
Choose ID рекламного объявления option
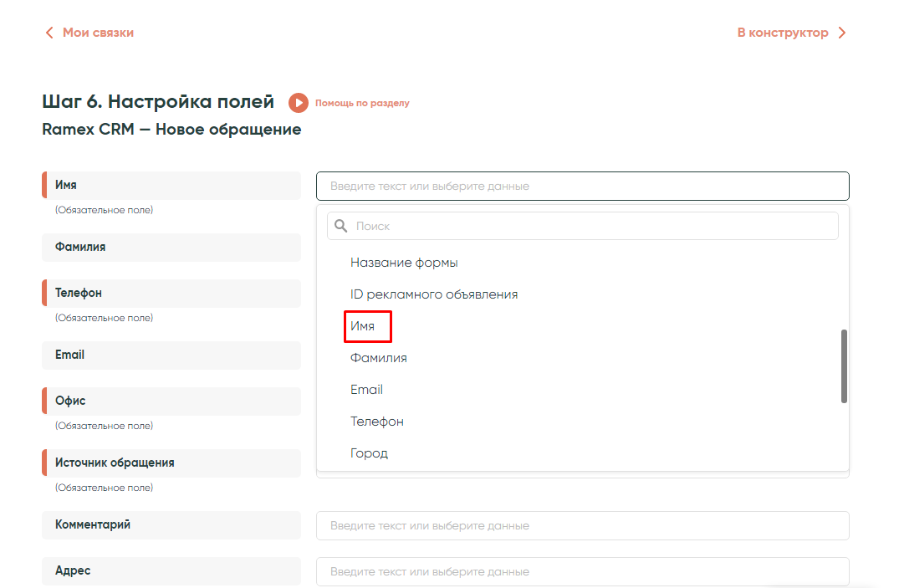pyautogui.click(x=434, y=294)
